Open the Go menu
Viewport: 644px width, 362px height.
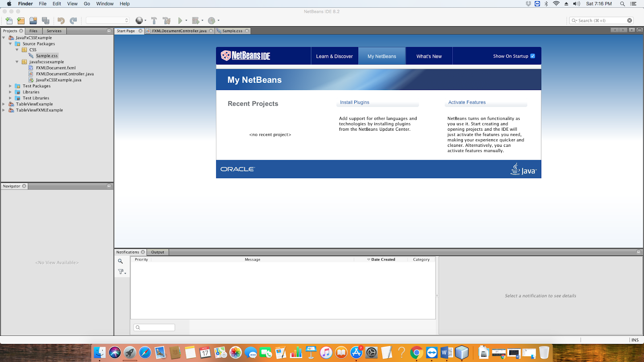pyautogui.click(x=87, y=4)
